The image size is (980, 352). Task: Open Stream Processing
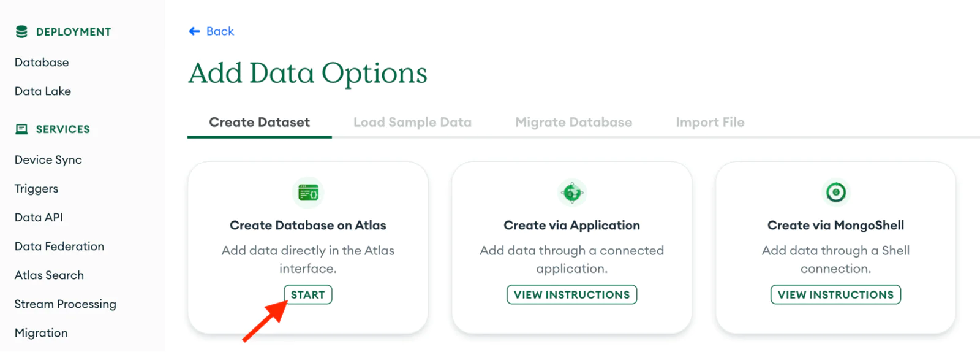pos(66,304)
